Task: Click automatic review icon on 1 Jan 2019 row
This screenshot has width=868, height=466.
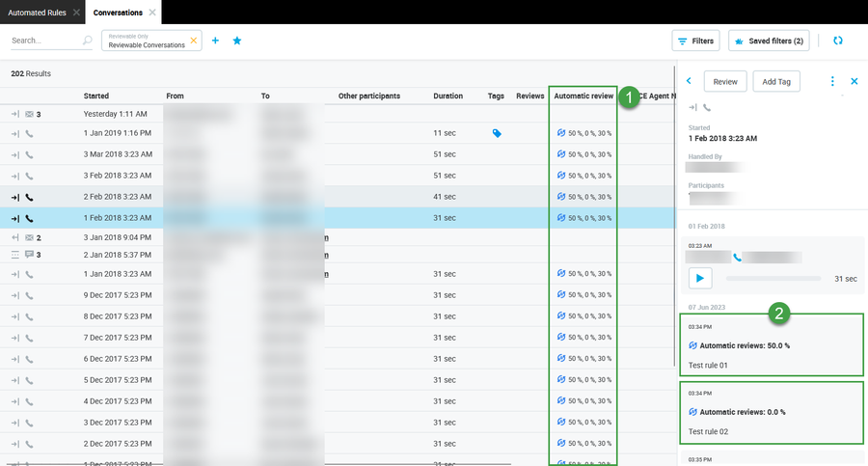Action: (560, 132)
